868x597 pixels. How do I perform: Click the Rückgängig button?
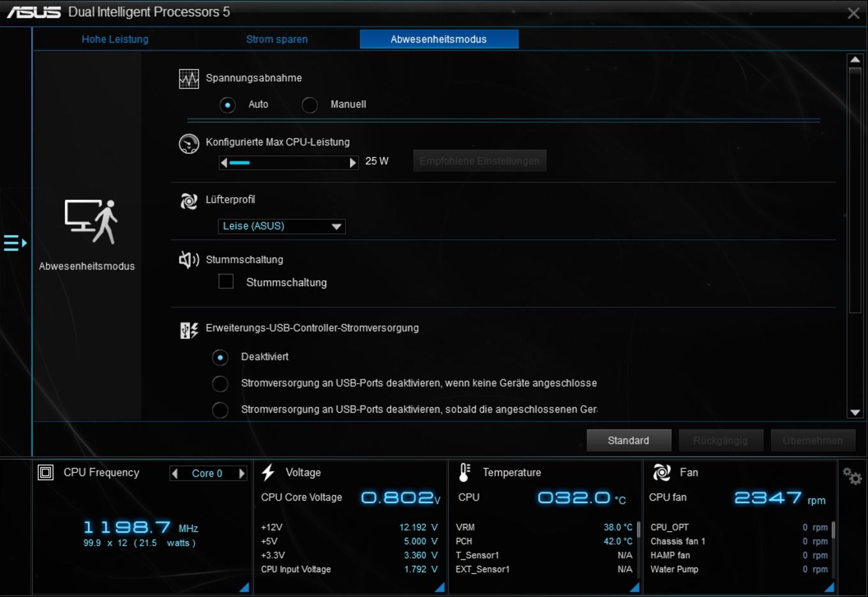point(721,441)
